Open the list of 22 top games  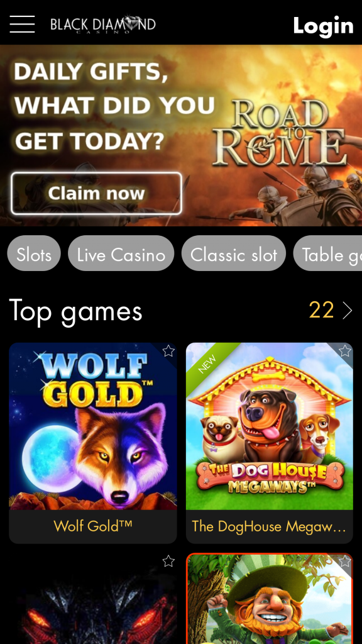pos(321,311)
